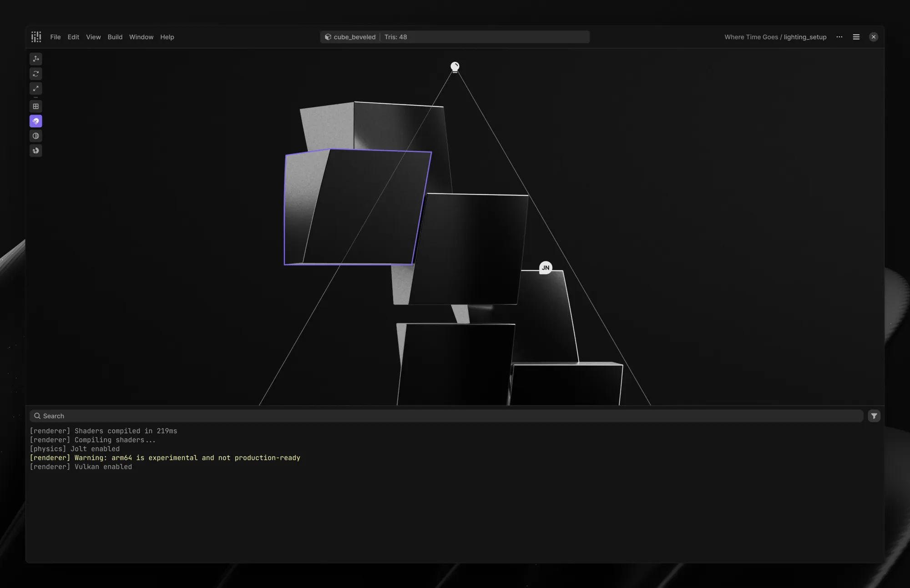Viewport: 910px width, 588px height.
Task: Open the File menu
Action: 55,37
